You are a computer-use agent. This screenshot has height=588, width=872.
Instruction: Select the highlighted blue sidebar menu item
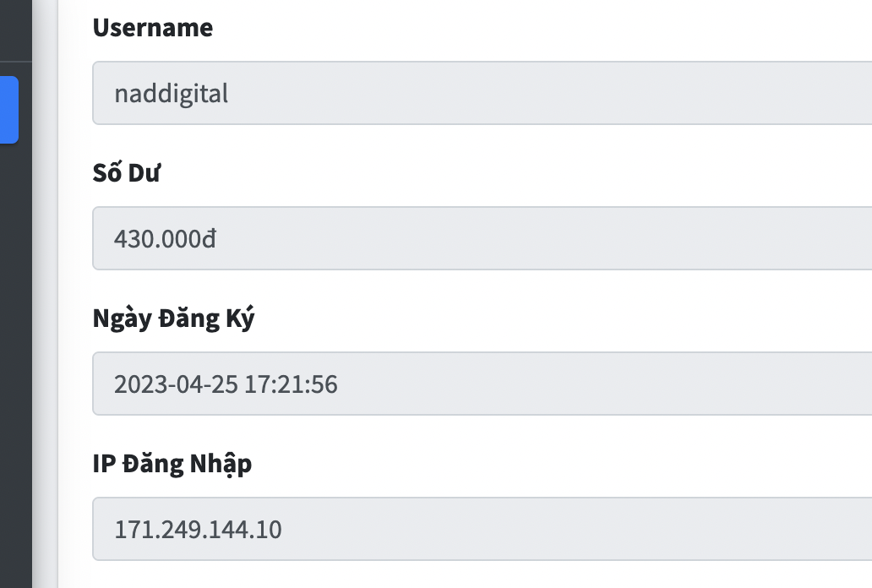pyautogui.click(x=8, y=110)
